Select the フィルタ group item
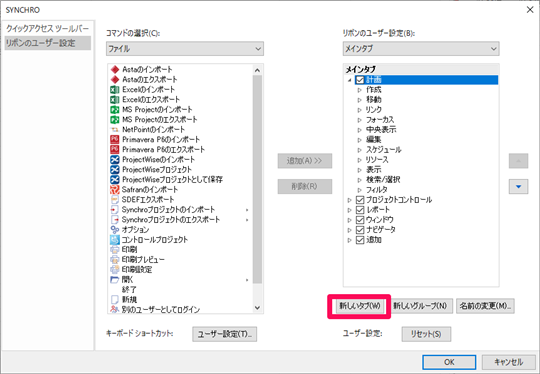This screenshot has height=374, width=540. click(377, 190)
